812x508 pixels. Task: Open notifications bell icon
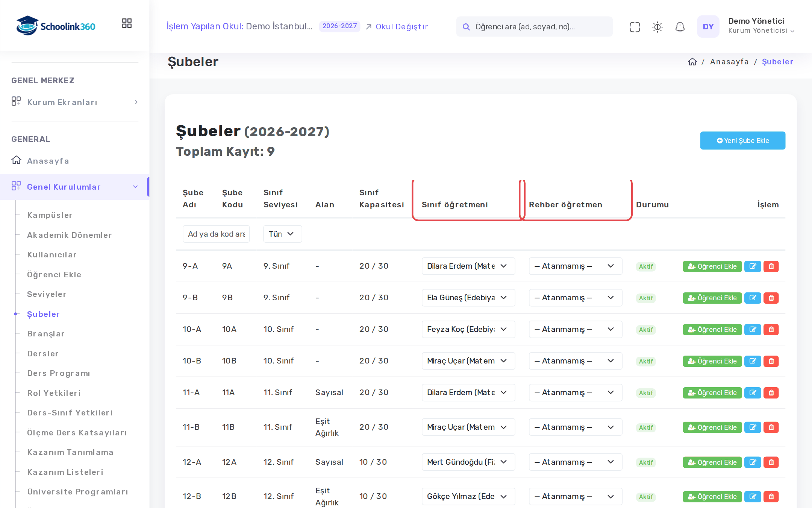tap(680, 27)
